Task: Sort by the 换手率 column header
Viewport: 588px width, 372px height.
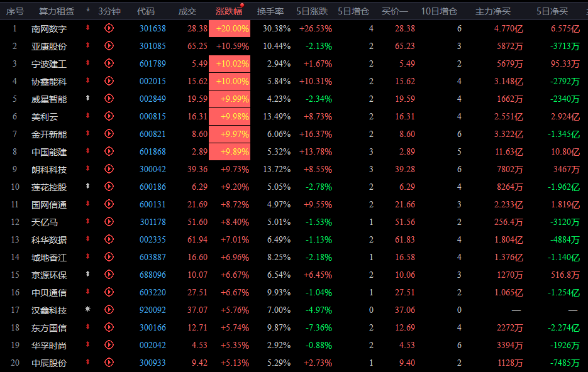Action: (270, 11)
